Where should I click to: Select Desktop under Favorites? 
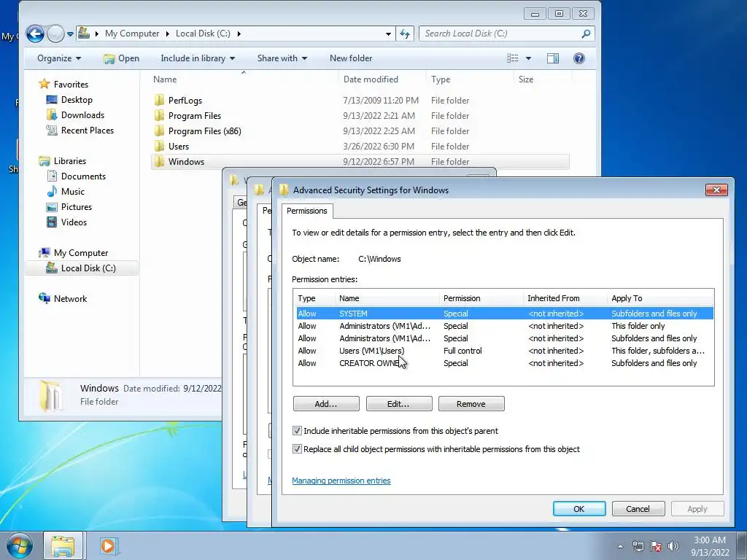click(76, 99)
